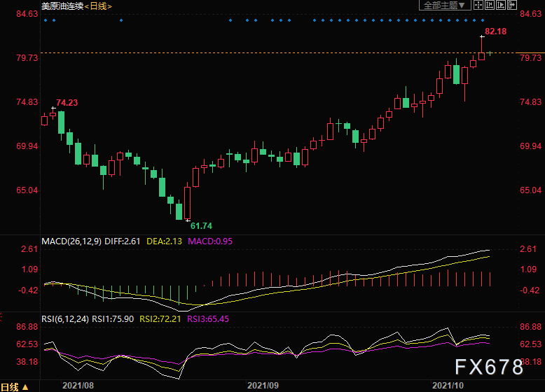
Task: Click the MACD left-axis 1.09 level
Action: coord(29,269)
